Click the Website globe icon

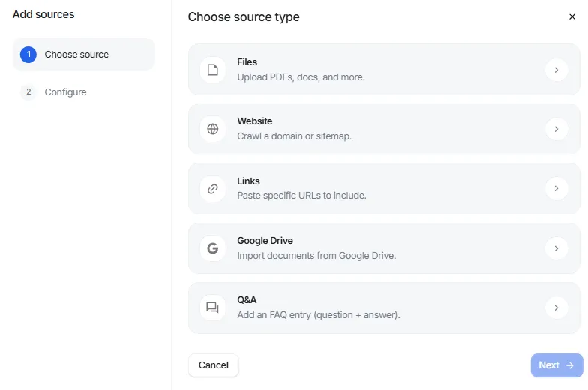(213, 129)
